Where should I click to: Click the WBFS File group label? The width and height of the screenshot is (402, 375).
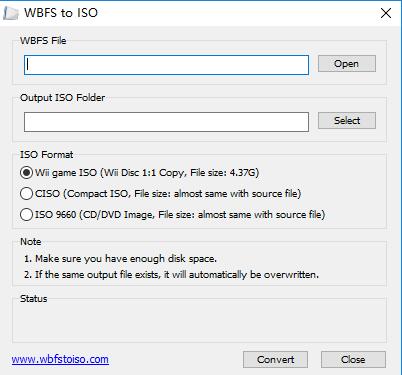pyautogui.click(x=43, y=41)
